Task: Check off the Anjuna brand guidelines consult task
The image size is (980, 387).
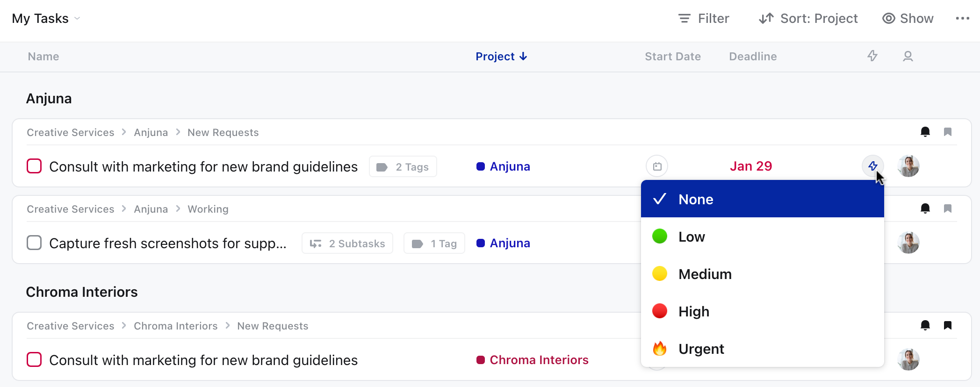Action: click(x=34, y=166)
